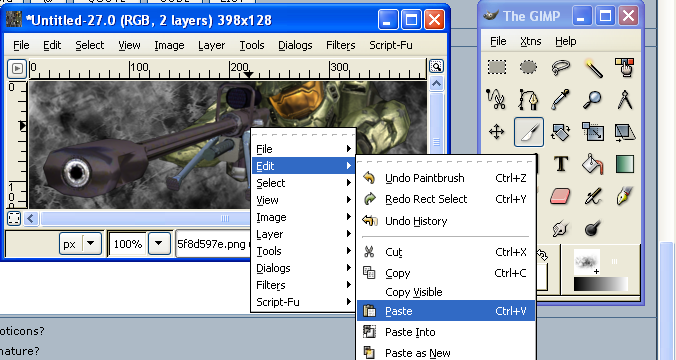This screenshot has height=360, width=676.
Task: Select the Rectangle Select tool in toolbox
Action: pos(497,67)
